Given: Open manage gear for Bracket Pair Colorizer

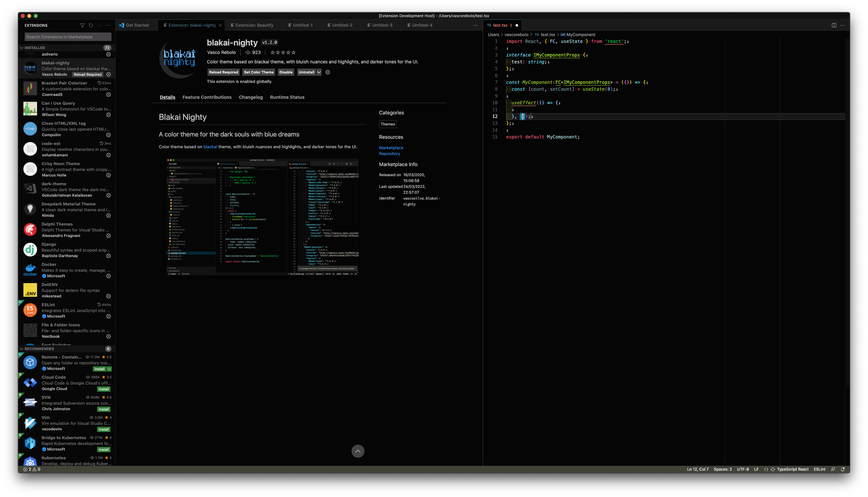Looking at the screenshot, I should click(x=108, y=95).
